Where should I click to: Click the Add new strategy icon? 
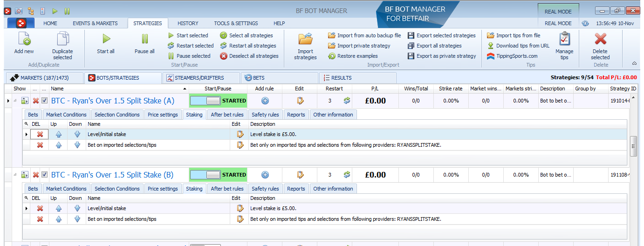24,39
